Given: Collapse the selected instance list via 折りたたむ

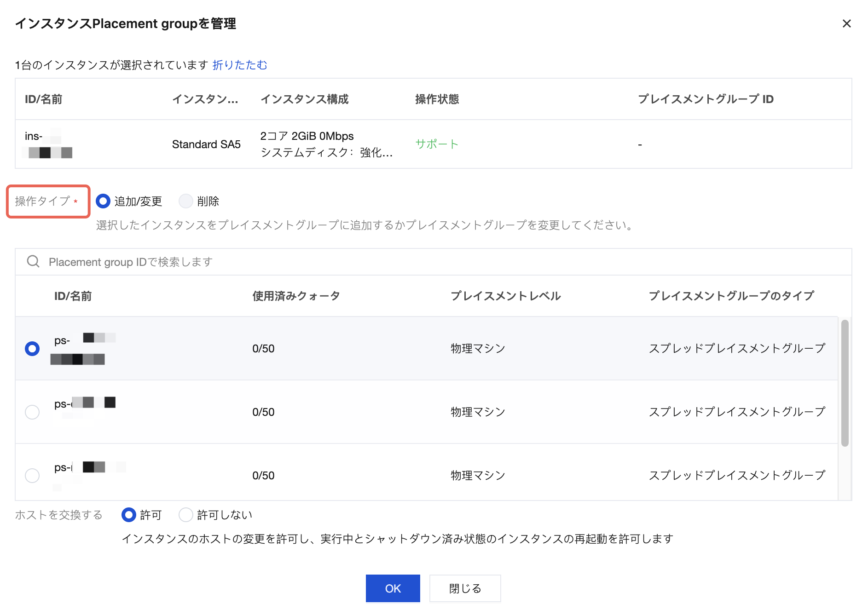Looking at the screenshot, I should pos(240,65).
